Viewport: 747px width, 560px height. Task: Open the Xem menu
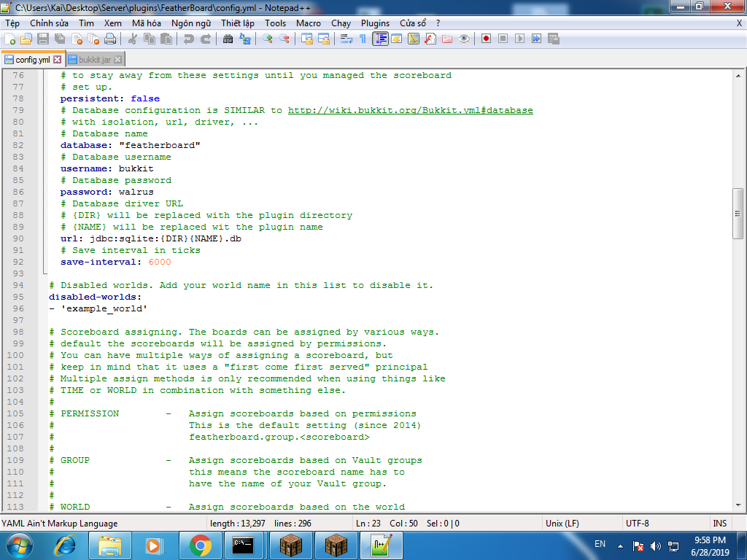(x=113, y=23)
